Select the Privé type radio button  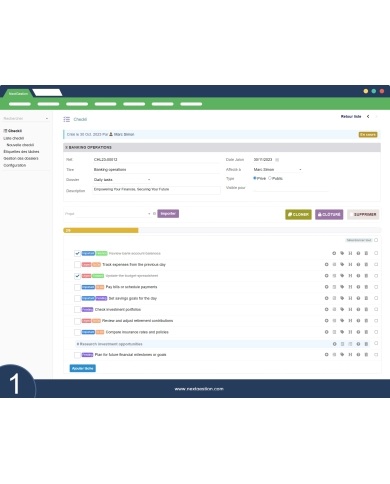point(255,178)
